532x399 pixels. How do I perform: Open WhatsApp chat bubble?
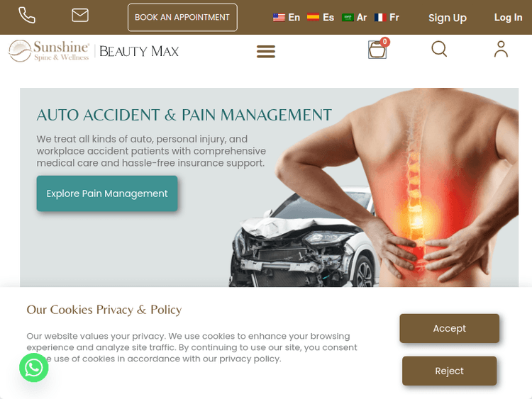pos(34,368)
